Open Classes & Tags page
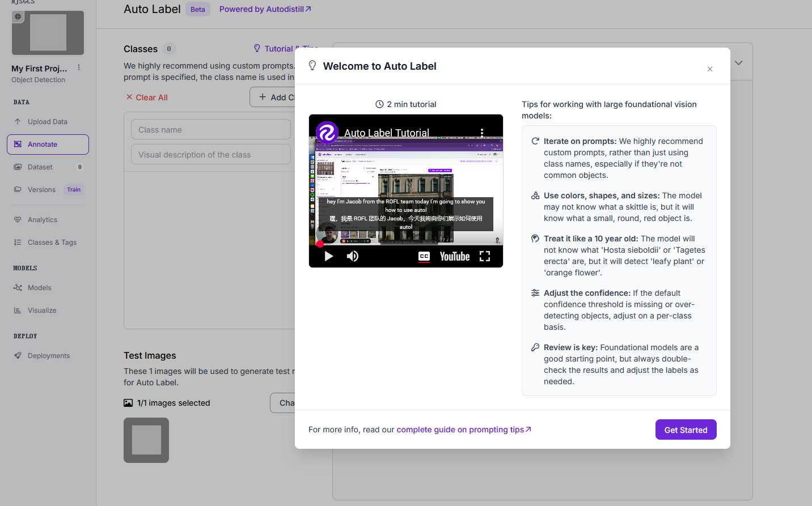Image resolution: width=812 pixels, height=506 pixels. click(48, 243)
